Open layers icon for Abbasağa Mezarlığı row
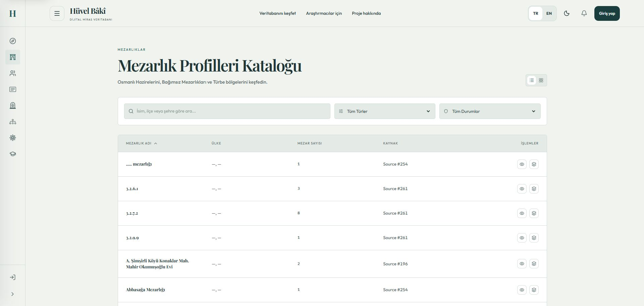644x306 pixels. [x=534, y=290]
